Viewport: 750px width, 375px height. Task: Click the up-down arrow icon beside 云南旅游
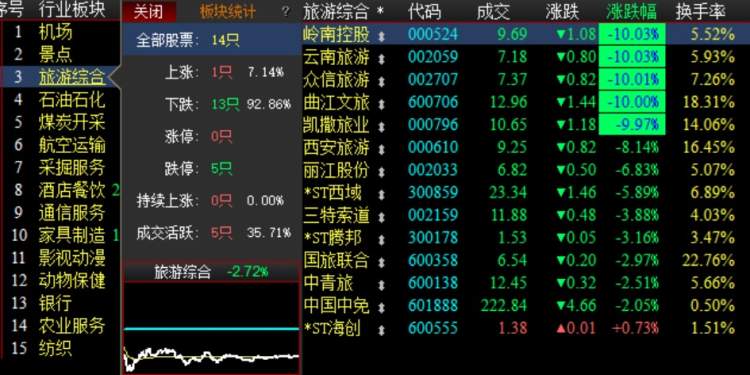tap(381, 58)
